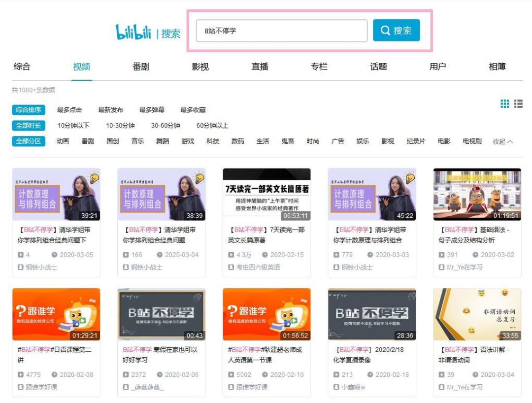Filter by 音乐 category
The width and height of the screenshot is (532, 403).
point(138,141)
